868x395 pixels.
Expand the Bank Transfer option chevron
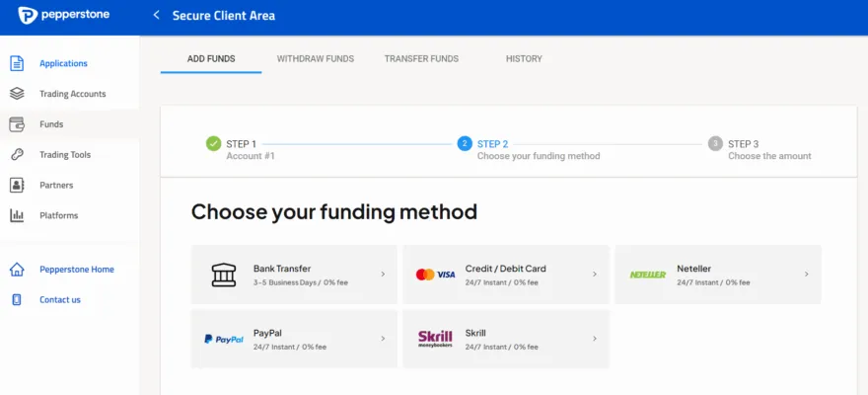[383, 275]
